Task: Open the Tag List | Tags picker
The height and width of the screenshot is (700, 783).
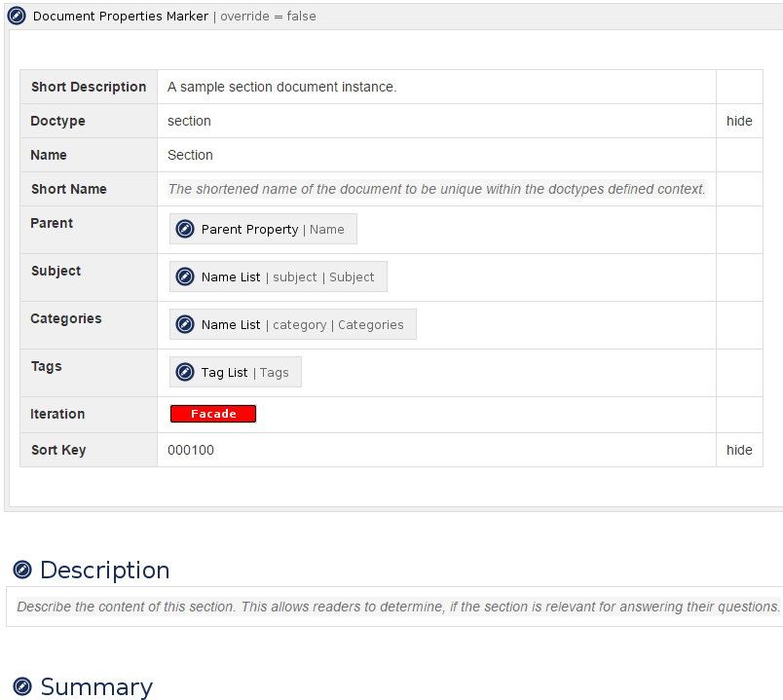Action: (x=235, y=372)
